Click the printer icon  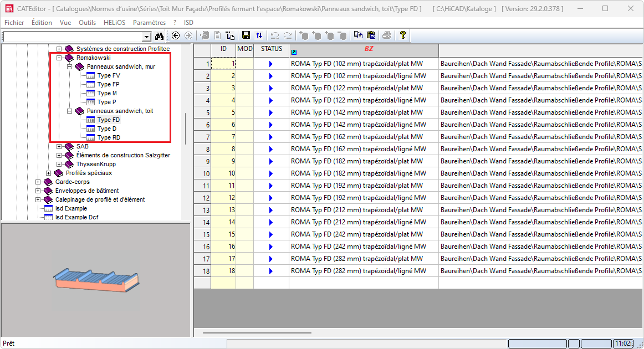[386, 35]
